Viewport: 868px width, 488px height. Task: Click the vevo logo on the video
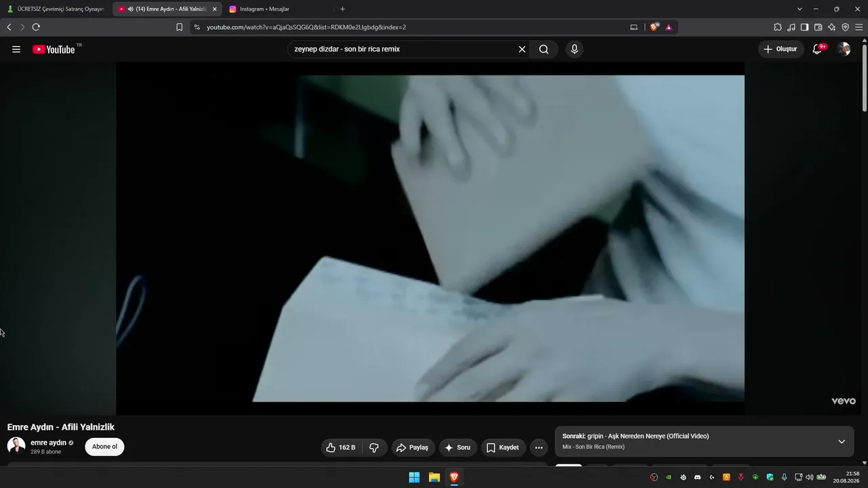pyautogui.click(x=844, y=401)
